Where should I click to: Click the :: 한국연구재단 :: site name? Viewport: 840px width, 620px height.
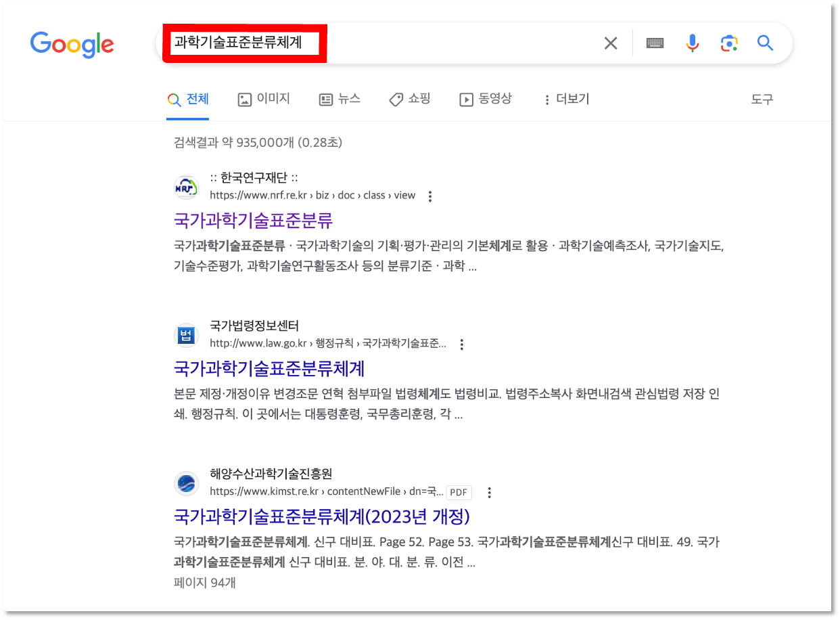click(x=254, y=178)
